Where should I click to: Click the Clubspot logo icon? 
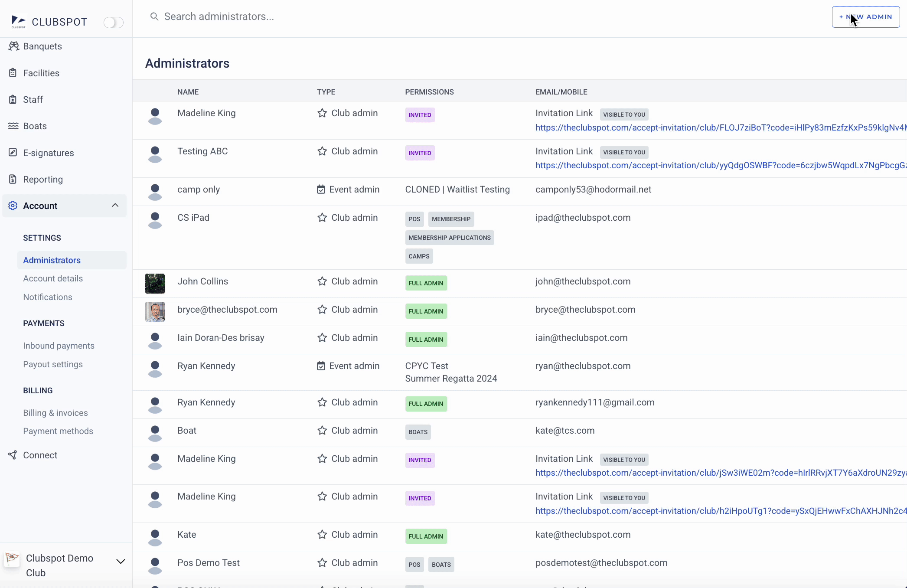click(18, 21)
